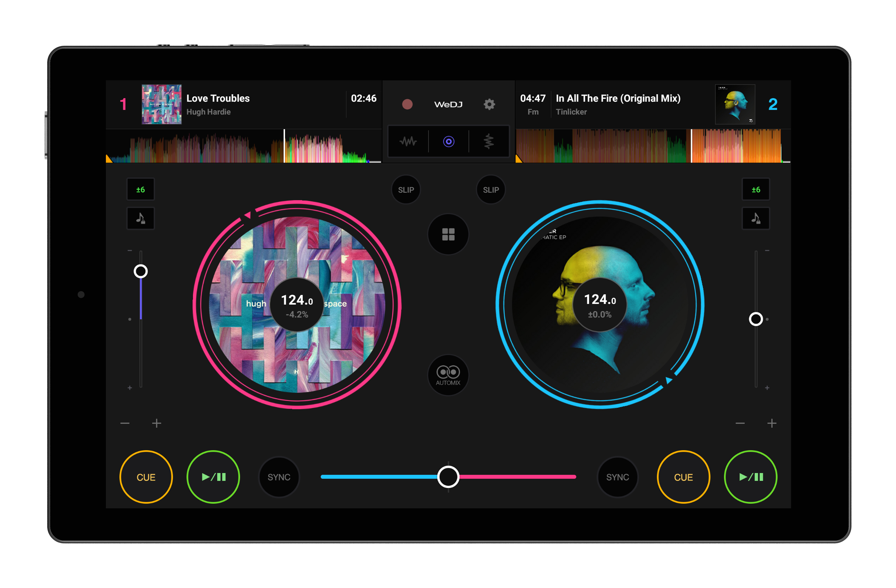Viewport: 896px width, 588px height.
Task: Click the crossfader knob
Action: pos(448,477)
